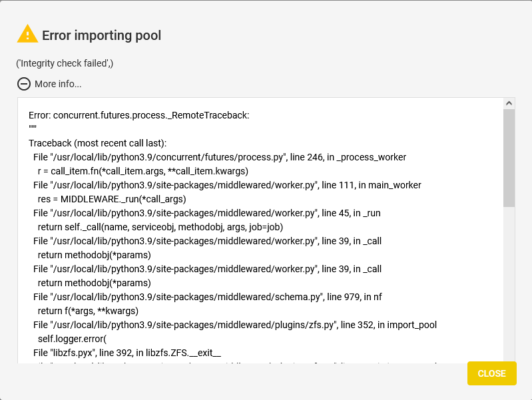Click the traceback scrollbar thumb
This screenshot has height=400, width=532.
pyautogui.click(x=509, y=158)
